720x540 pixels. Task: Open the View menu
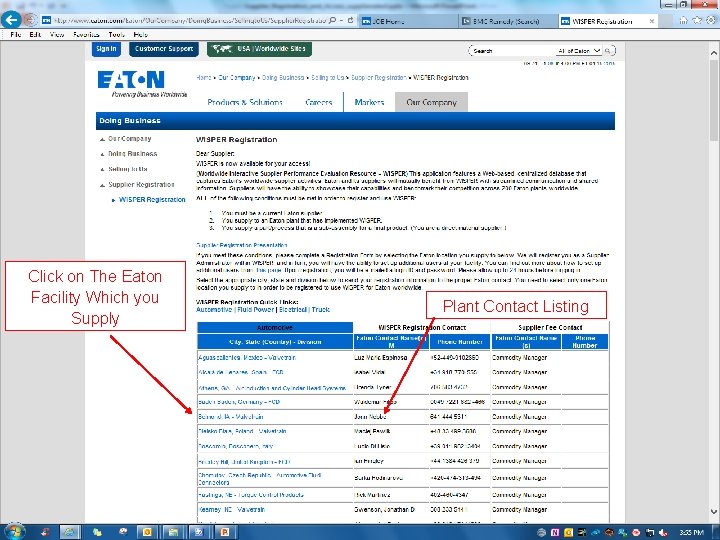57,34
